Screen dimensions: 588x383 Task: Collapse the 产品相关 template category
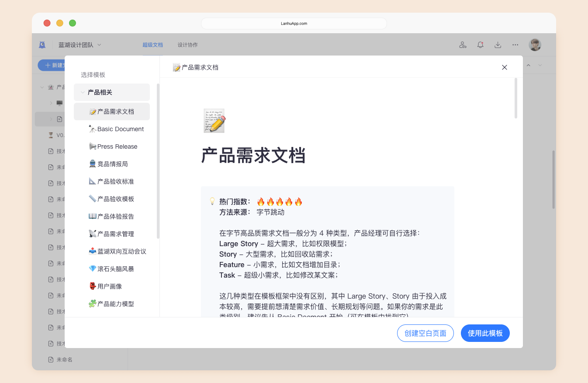click(83, 92)
